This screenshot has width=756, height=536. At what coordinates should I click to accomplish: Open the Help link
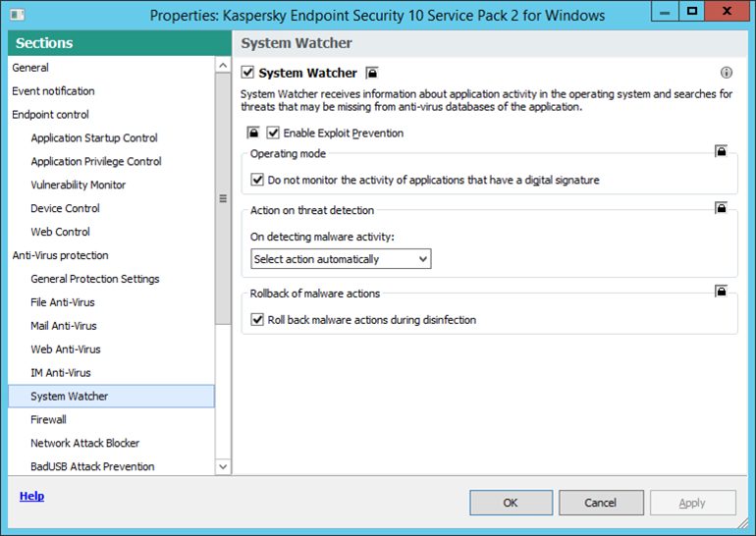31,496
